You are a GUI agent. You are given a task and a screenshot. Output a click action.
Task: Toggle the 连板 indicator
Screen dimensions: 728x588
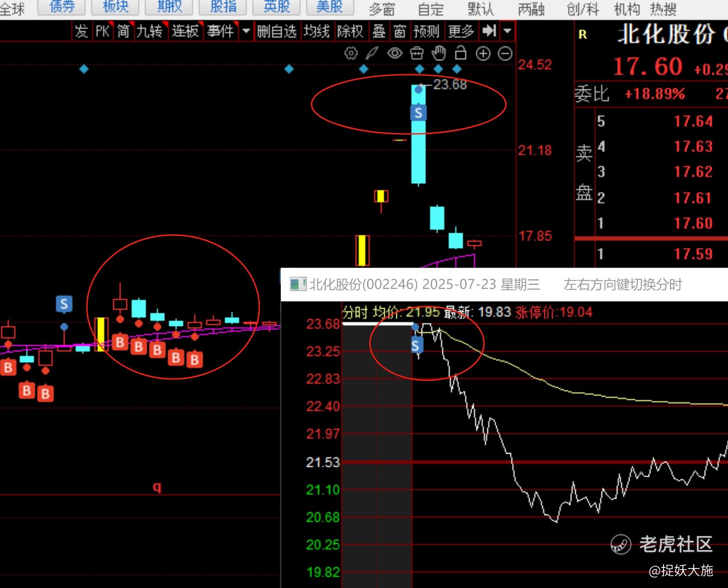[x=185, y=31]
